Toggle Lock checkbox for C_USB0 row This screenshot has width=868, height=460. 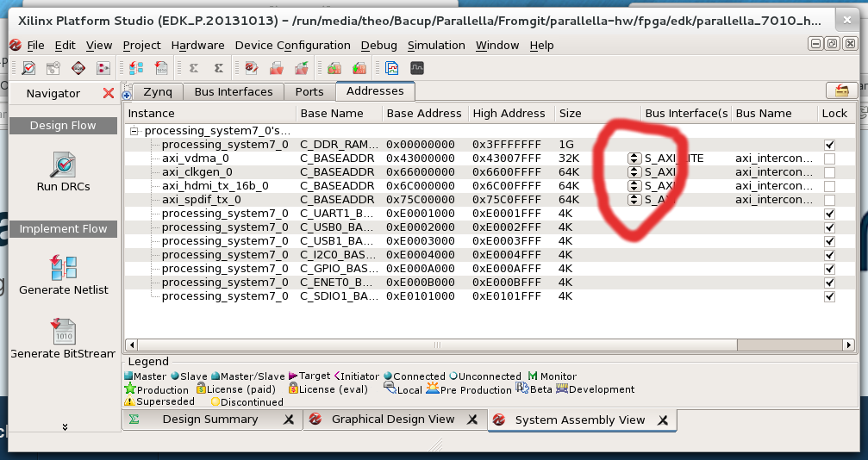point(829,227)
